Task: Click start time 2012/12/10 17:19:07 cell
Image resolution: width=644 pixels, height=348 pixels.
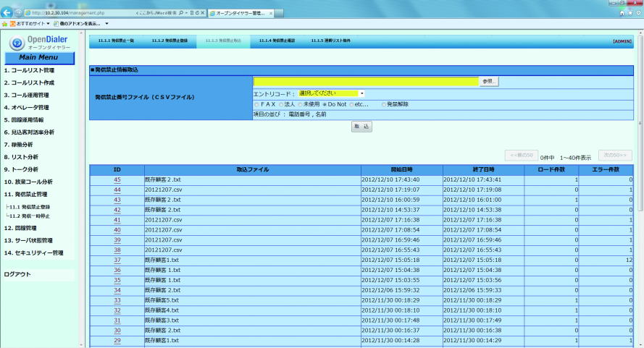Action: click(401, 190)
